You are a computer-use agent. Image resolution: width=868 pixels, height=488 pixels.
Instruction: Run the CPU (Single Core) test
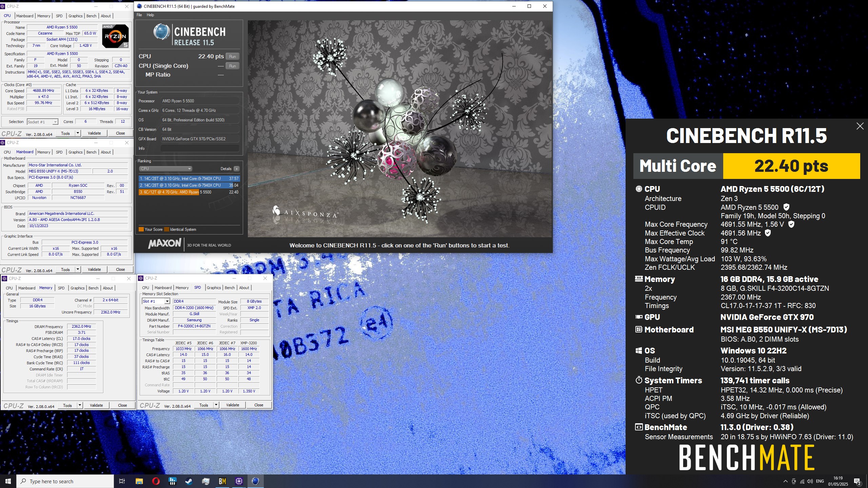click(x=232, y=66)
